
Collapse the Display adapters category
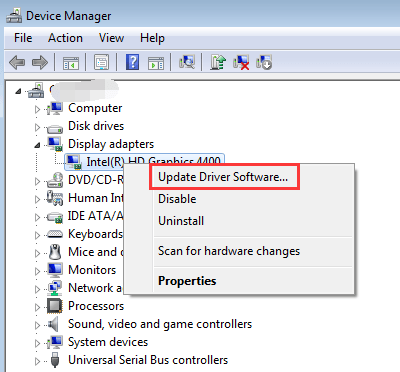tap(37, 145)
